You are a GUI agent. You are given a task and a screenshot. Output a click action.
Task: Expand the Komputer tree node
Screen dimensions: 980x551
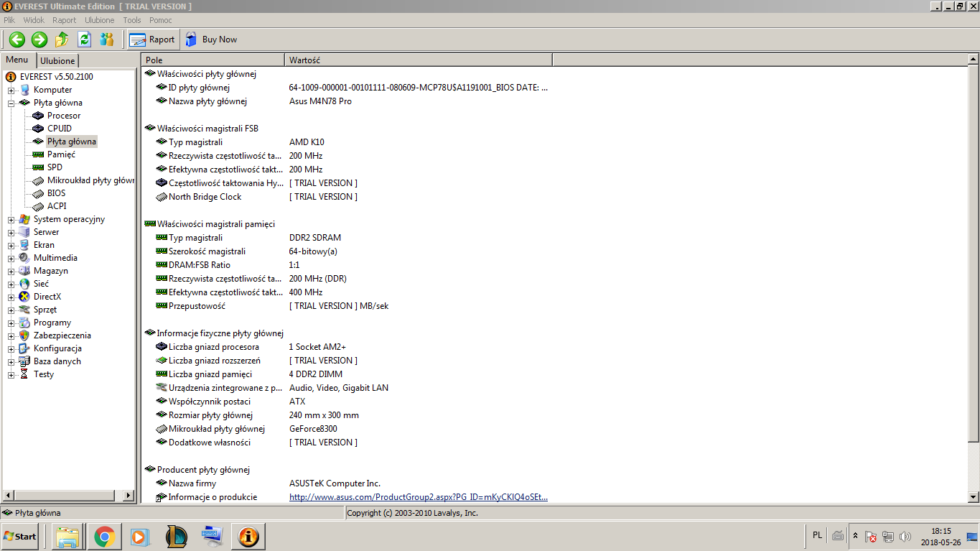tap(11, 90)
